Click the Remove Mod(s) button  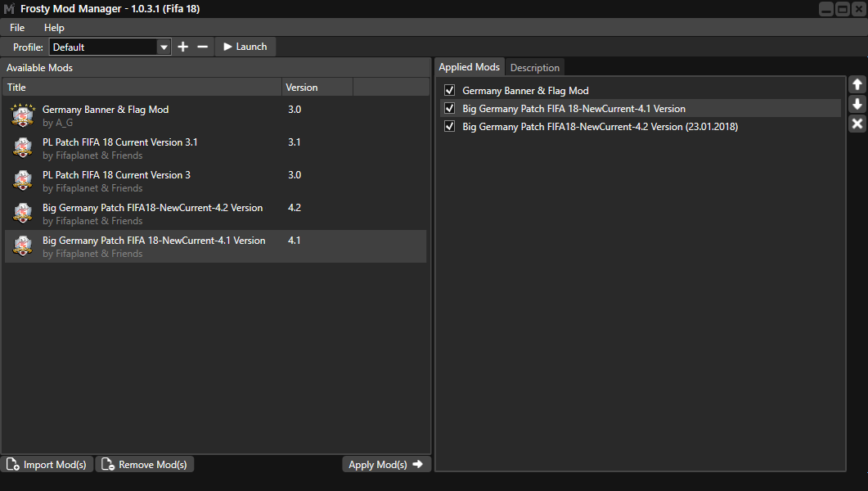(x=145, y=465)
